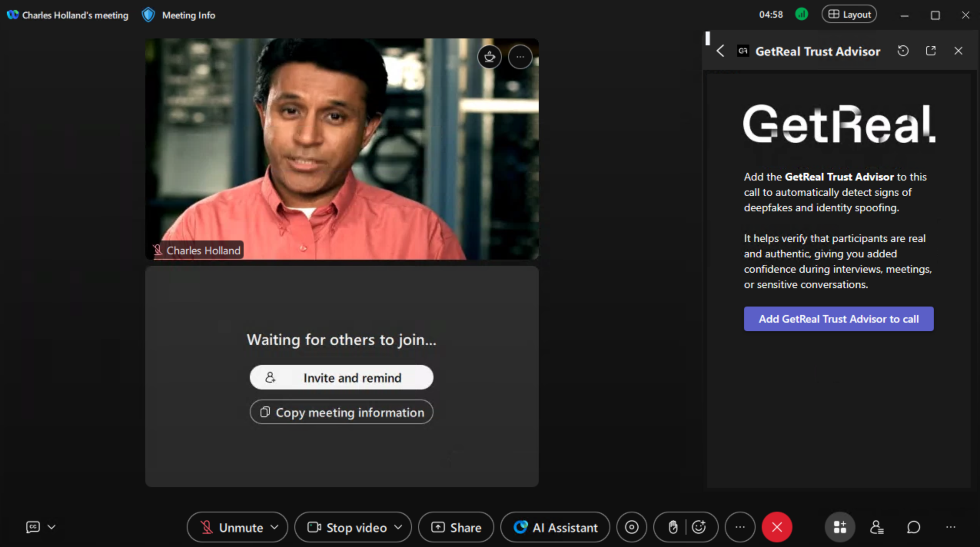This screenshot has width=980, height=547.
Task: Open the Layout menu
Action: [849, 14]
